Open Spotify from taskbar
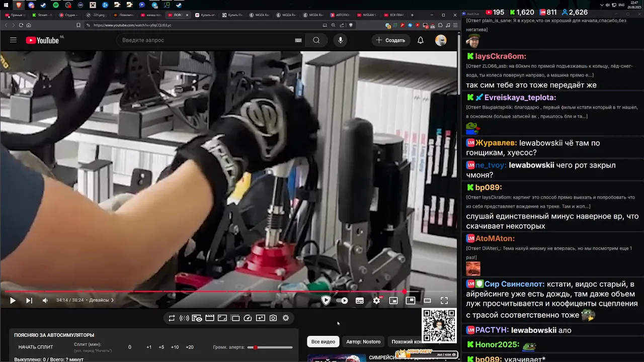The width and height of the screenshot is (644, 362). pyautogui.click(x=56, y=5)
